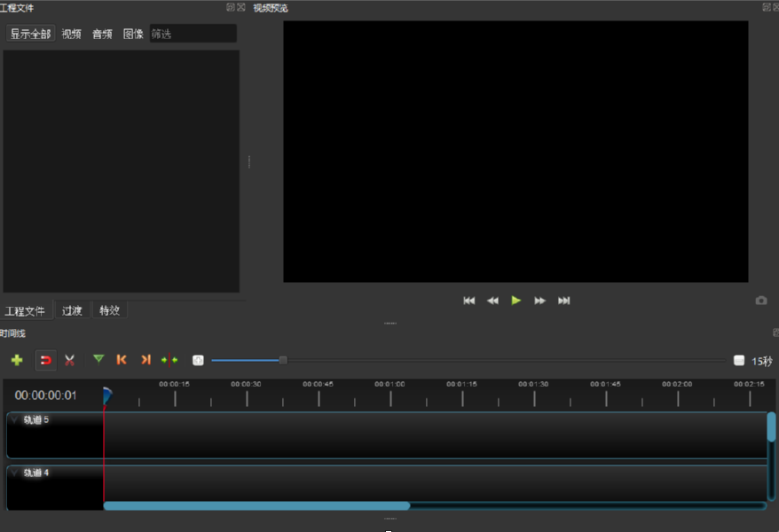This screenshot has width=779, height=532.
Task: Switch to the 过渡 tab
Action: point(72,310)
